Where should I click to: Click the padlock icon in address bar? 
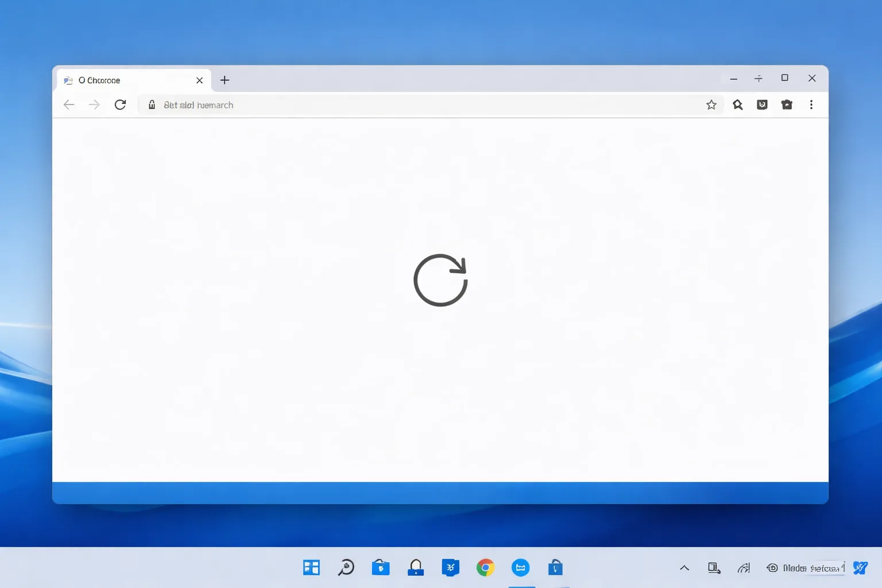(152, 105)
